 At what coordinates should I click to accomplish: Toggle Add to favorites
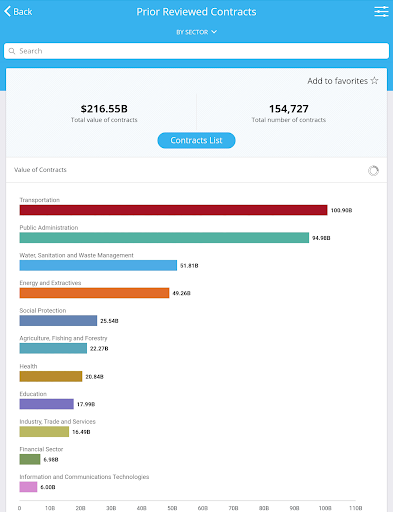[343, 81]
